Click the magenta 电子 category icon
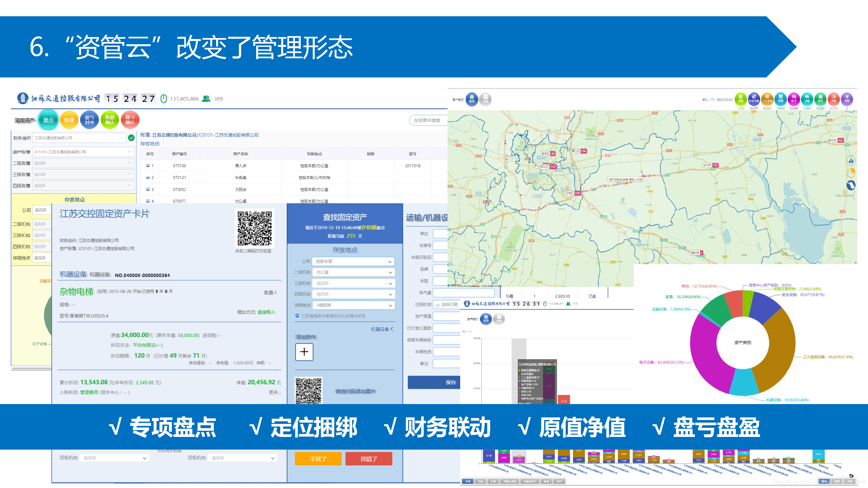This screenshot has width=868, height=488. (x=793, y=99)
